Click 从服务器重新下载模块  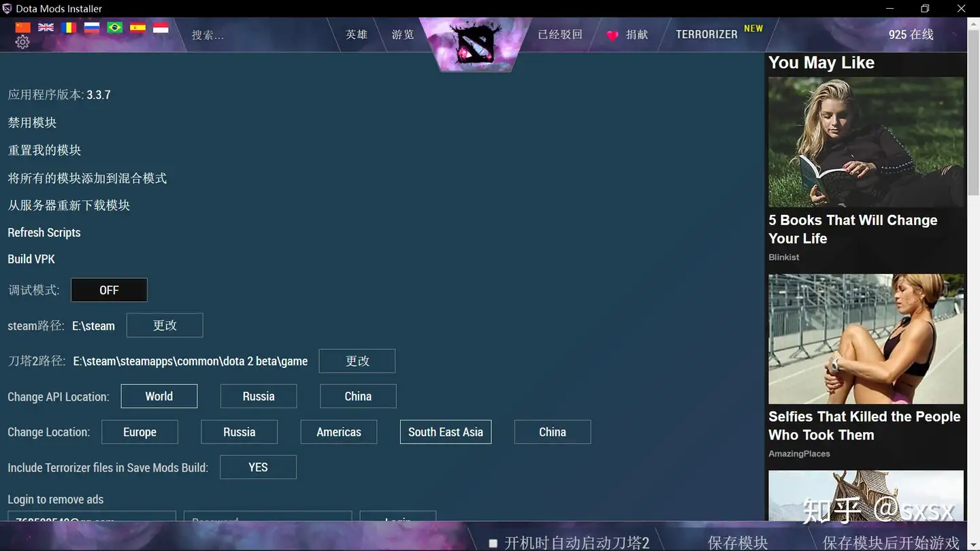pos(69,205)
